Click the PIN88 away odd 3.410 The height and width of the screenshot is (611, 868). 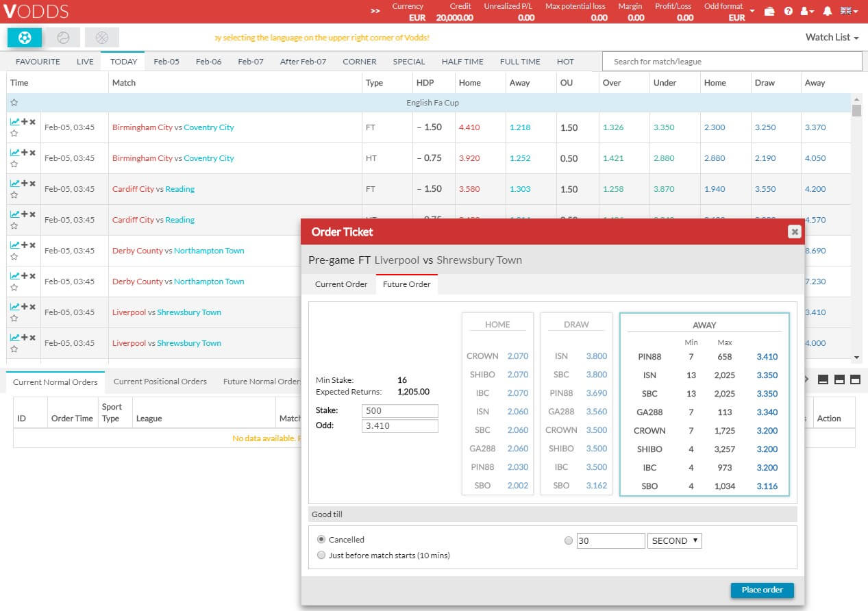767,357
